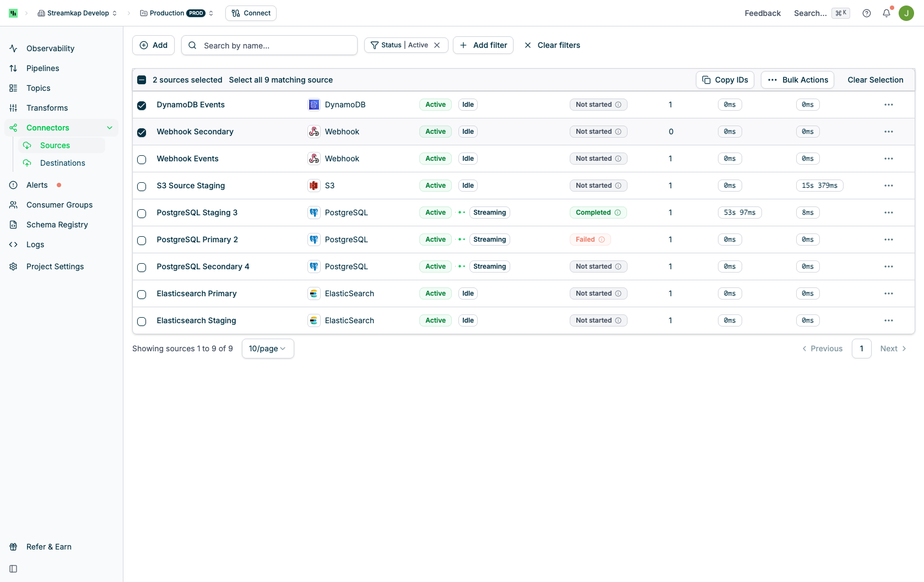Viewport: 924px width, 582px height.
Task: Click ElasticSearch icon in Elasticsearch Primary row
Action: 314,293
